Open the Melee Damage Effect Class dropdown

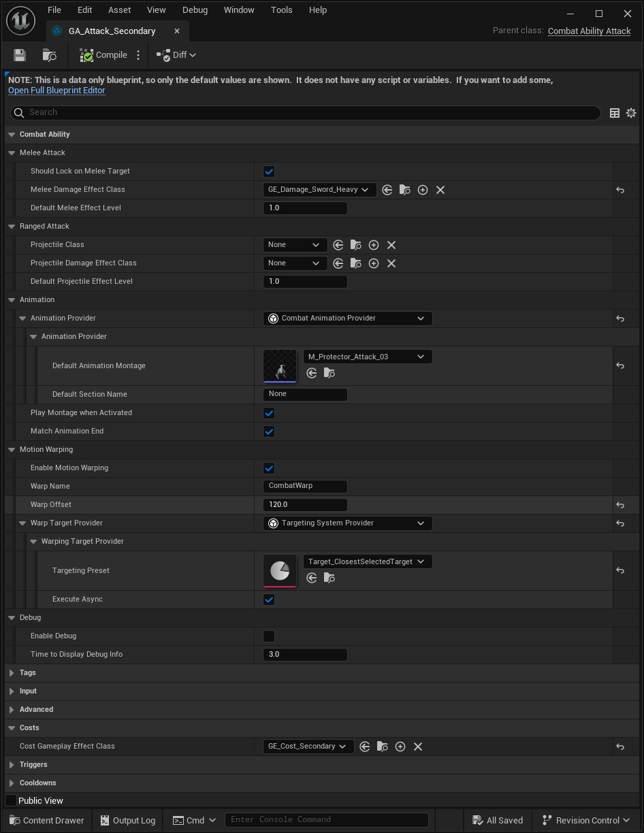(319, 190)
